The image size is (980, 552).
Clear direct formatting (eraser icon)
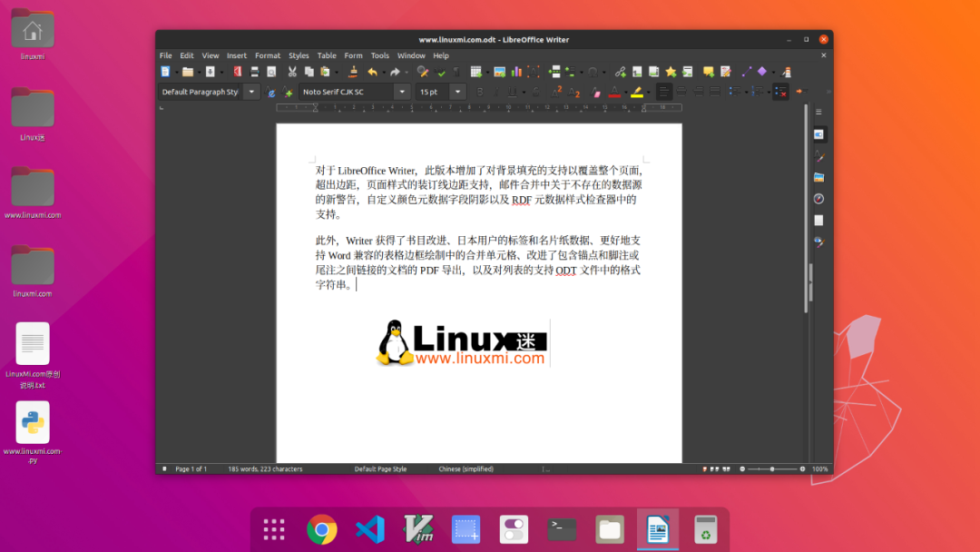coord(595,92)
